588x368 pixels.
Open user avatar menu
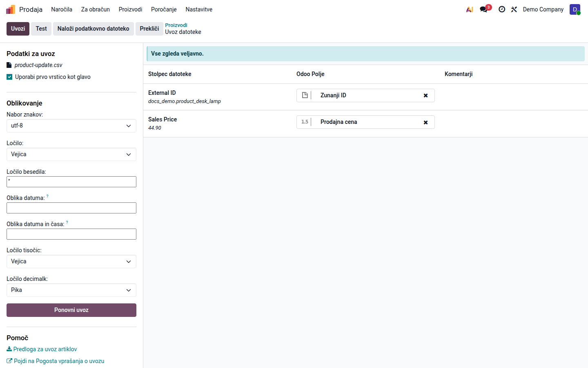point(575,9)
